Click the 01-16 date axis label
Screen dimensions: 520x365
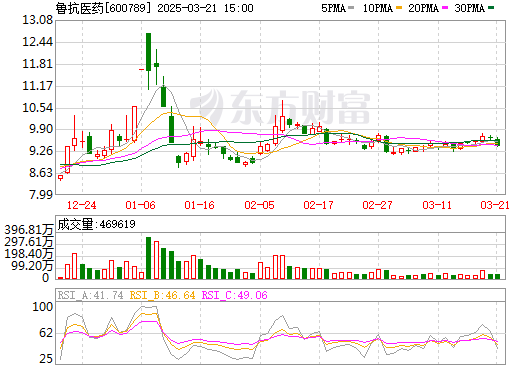[x=199, y=205]
